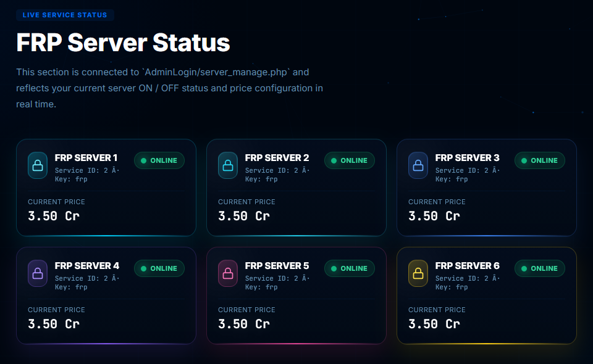Click the teal lock icon of FRP Server 1
Viewport: 593px width, 364px height.
coord(38,165)
